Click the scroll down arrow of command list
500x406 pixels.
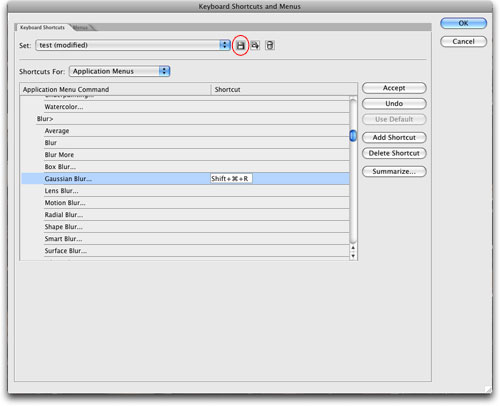(353, 256)
